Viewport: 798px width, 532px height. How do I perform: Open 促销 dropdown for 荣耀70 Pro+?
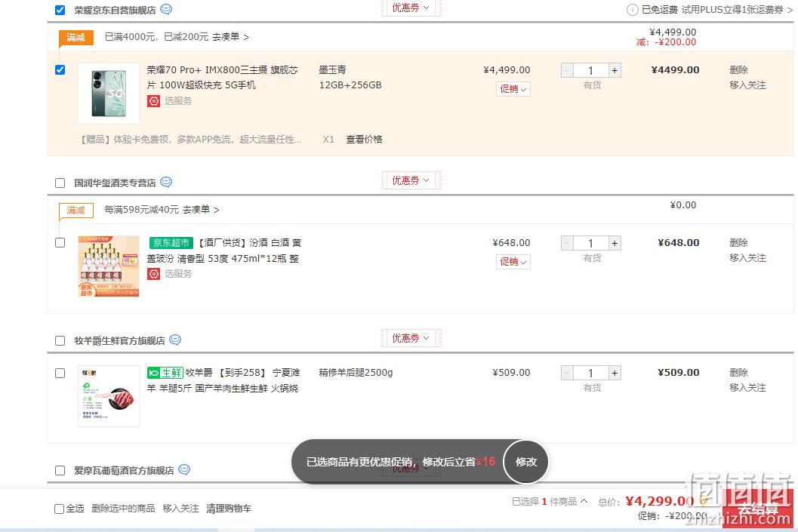pos(513,89)
